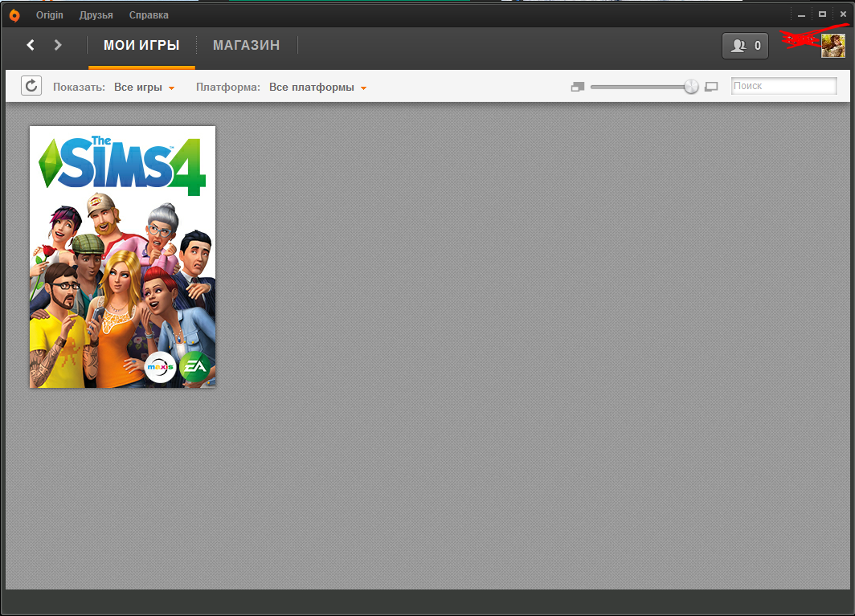
Task: Expand the Все платформы platform dropdown
Action: tap(318, 88)
